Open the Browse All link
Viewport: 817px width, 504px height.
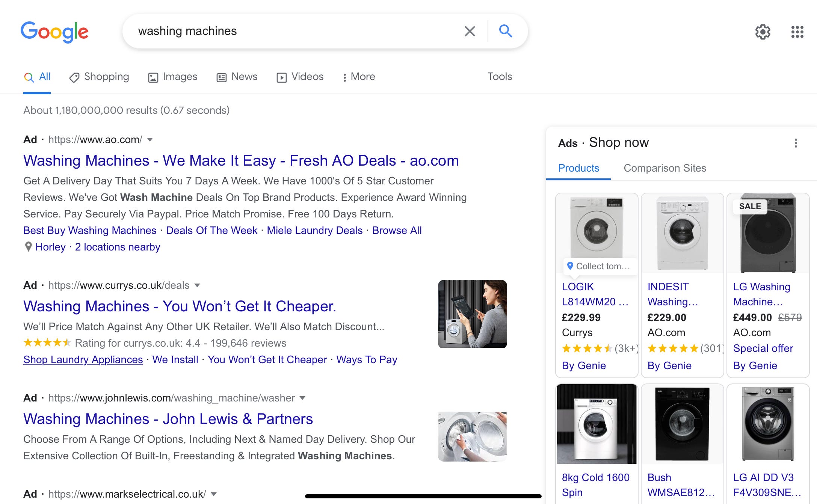(x=397, y=231)
